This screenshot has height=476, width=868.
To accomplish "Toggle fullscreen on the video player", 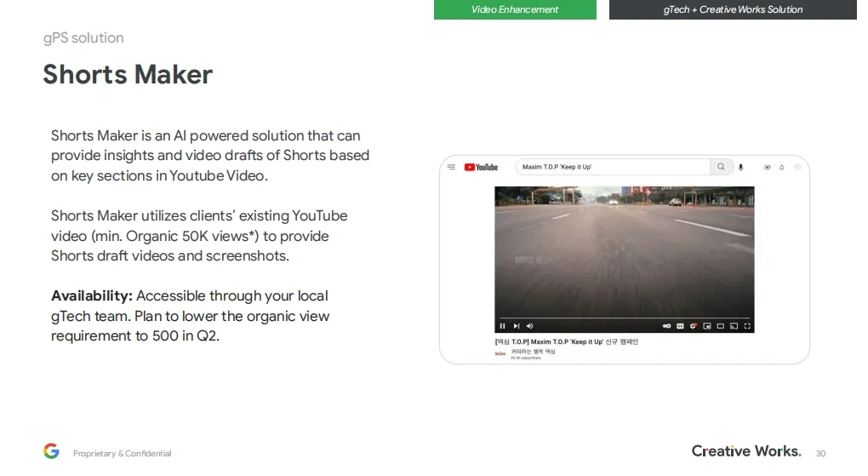I will pyautogui.click(x=746, y=325).
